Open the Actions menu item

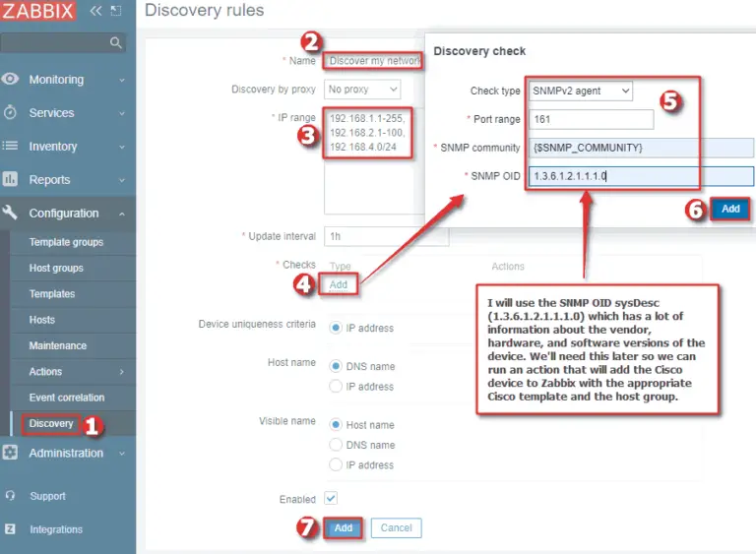45,372
